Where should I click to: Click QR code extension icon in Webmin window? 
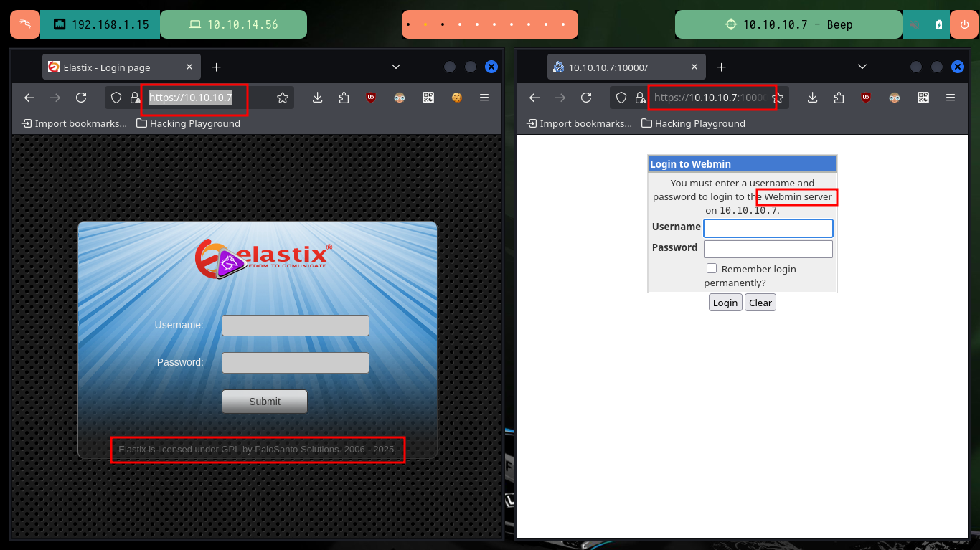pos(923,98)
